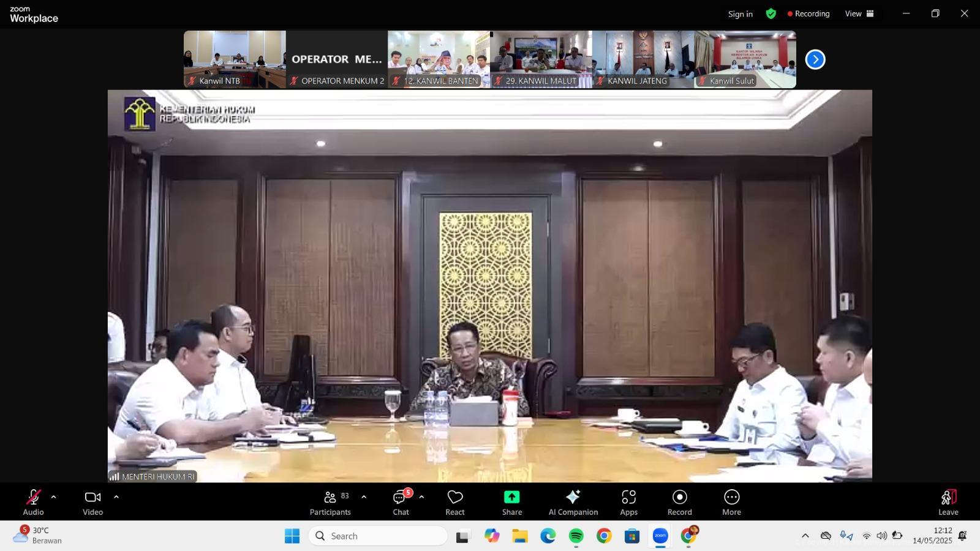Open the View layout menu
The width and height of the screenshot is (980, 551).
(859, 13)
